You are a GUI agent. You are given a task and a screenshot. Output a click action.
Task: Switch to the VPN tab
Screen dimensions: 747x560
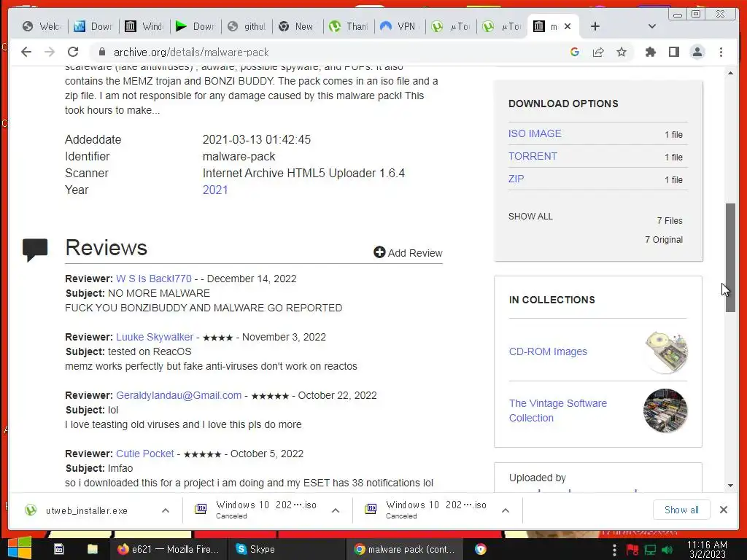tap(400, 27)
